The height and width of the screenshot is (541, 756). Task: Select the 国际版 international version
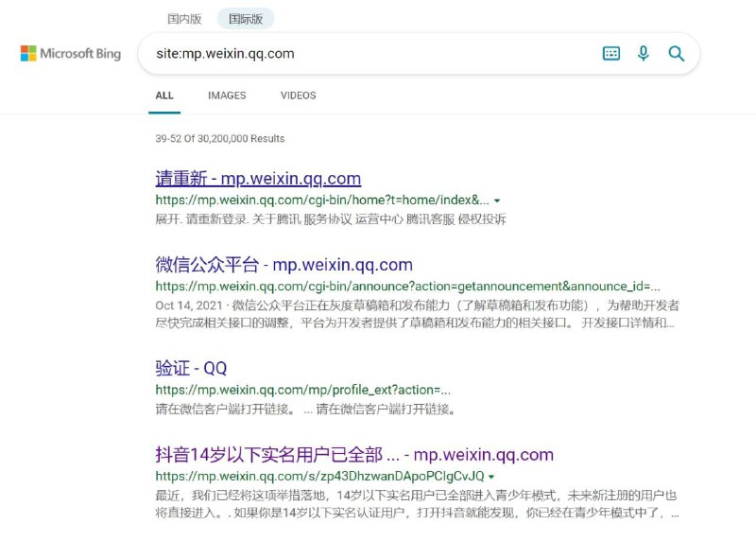click(246, 19)
